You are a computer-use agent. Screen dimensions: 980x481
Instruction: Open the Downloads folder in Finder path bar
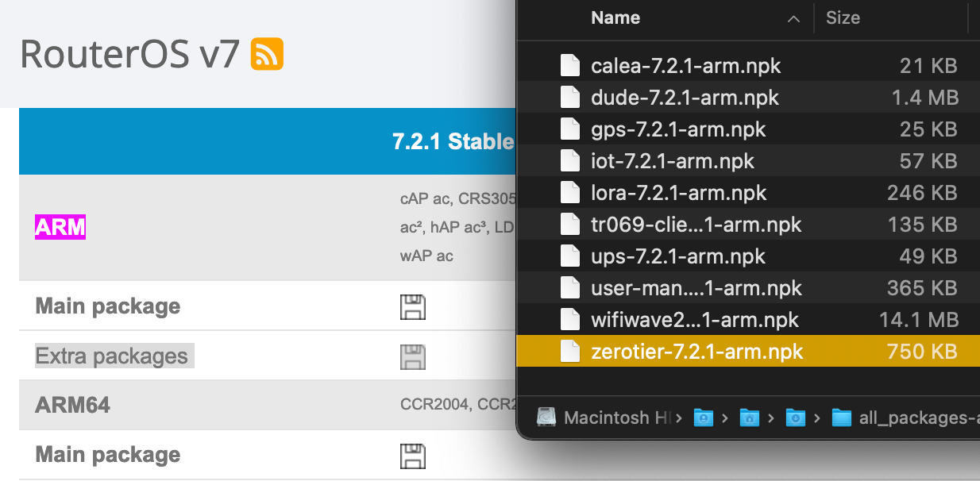[796, 418]
